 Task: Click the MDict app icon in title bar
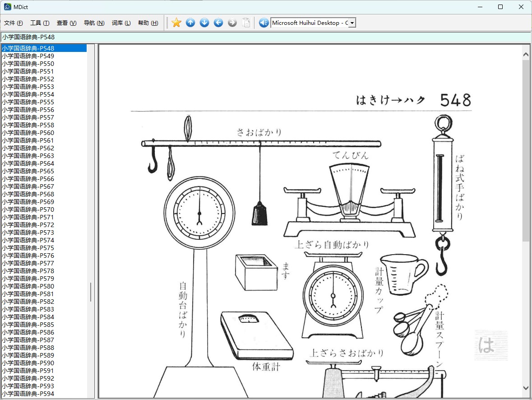click(8, 7)
